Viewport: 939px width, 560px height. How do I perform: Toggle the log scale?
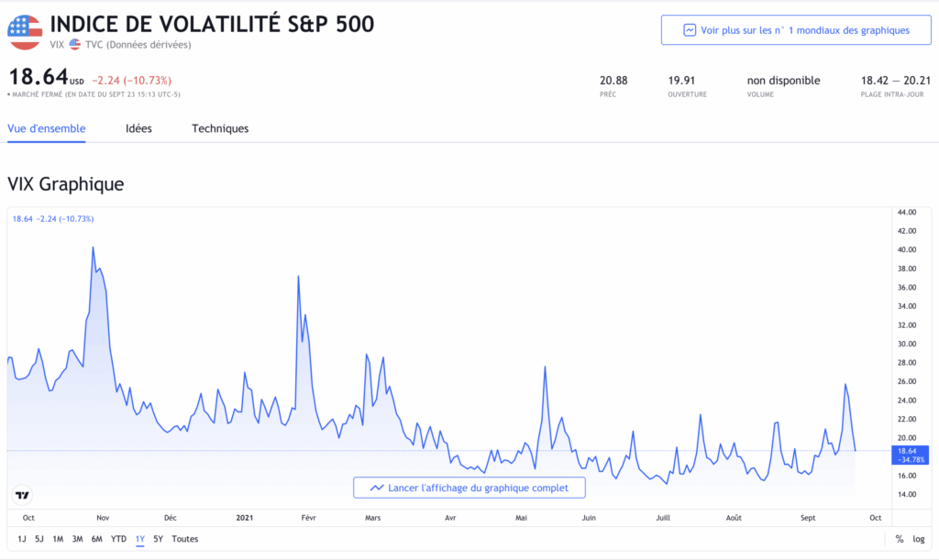[x=919, y=539]
